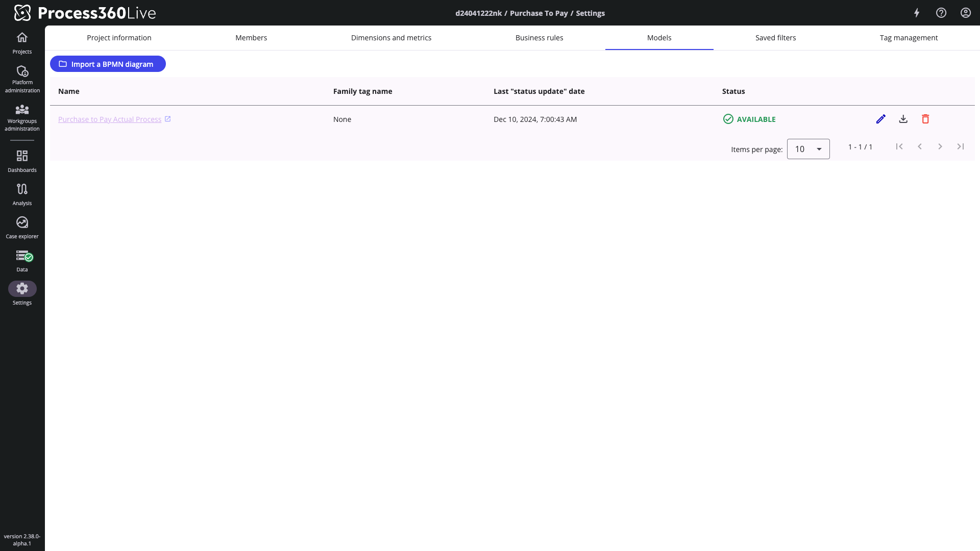Image resolution: width=980 pixels, height=551 pixels.
Task: Open Purchase to Pay Actual Process link
Action: tap(110, 119)
